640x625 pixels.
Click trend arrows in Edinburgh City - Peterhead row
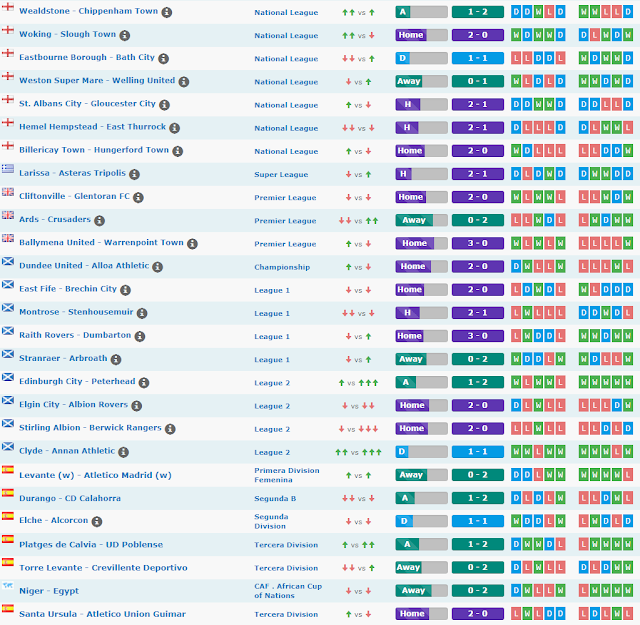point(358,383)
